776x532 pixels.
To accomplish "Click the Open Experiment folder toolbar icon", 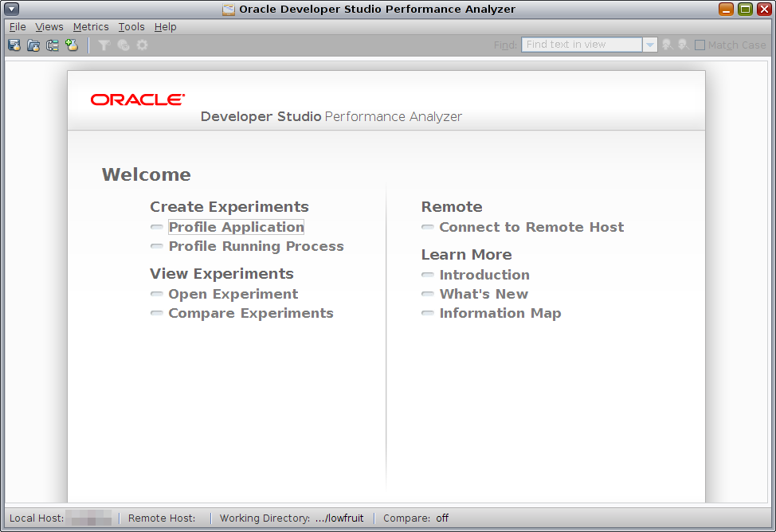I will (33, 45).
